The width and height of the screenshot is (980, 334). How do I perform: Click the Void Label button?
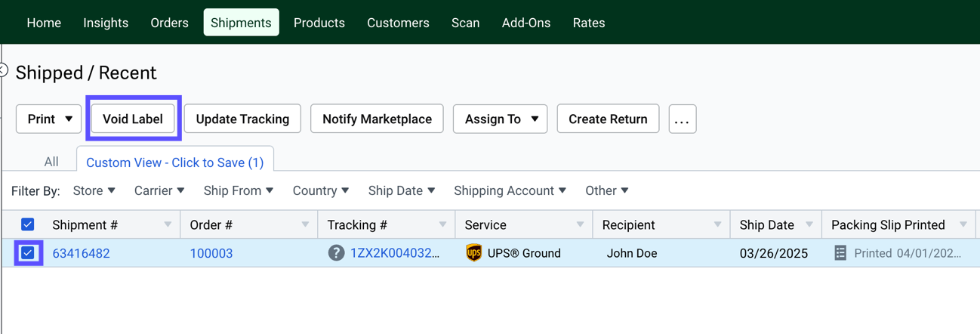[x=133, y=119]
